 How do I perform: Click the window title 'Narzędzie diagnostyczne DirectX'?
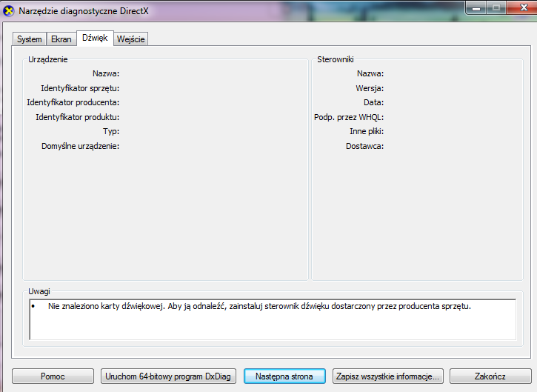(84, 11)
